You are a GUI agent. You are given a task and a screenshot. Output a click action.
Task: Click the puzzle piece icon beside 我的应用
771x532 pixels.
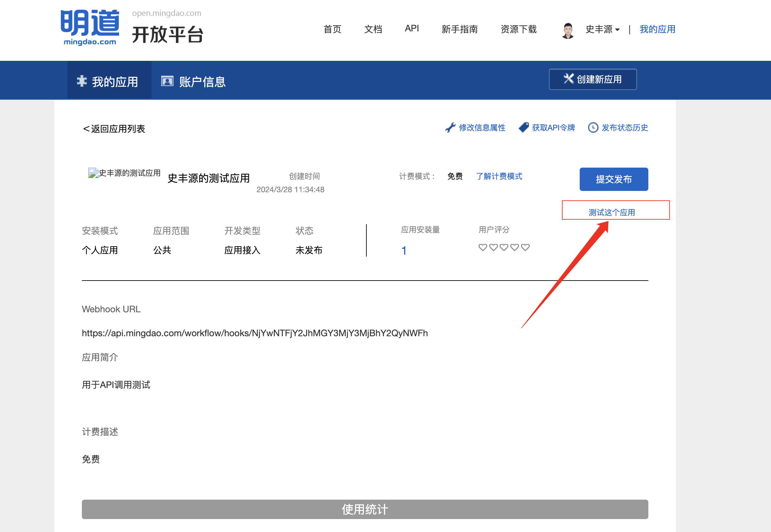click(82, 81)
